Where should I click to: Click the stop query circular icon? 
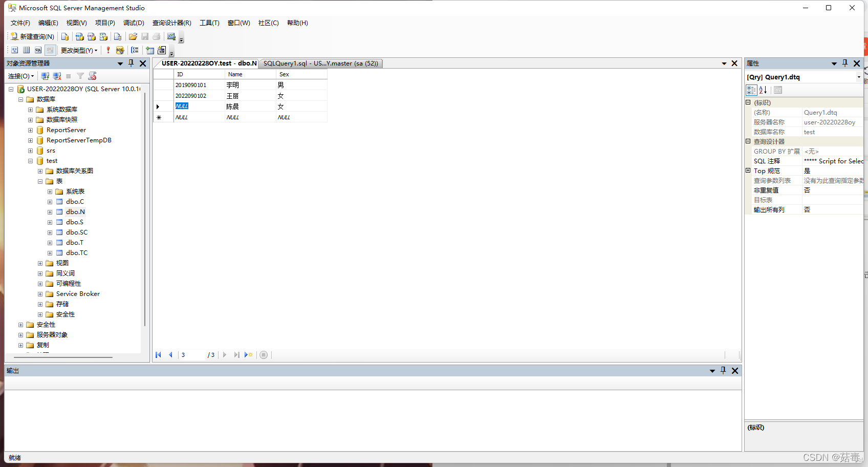pyautogui.click(x=264, y=355)
